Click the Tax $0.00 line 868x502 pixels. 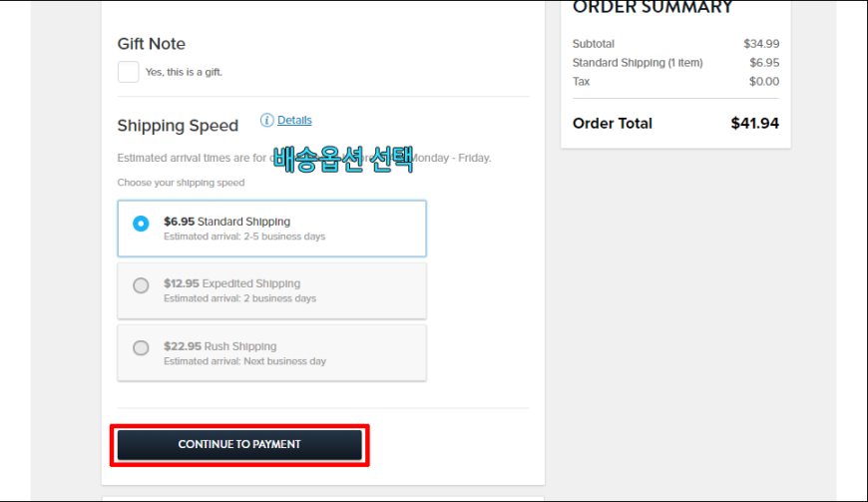[675, 82]
